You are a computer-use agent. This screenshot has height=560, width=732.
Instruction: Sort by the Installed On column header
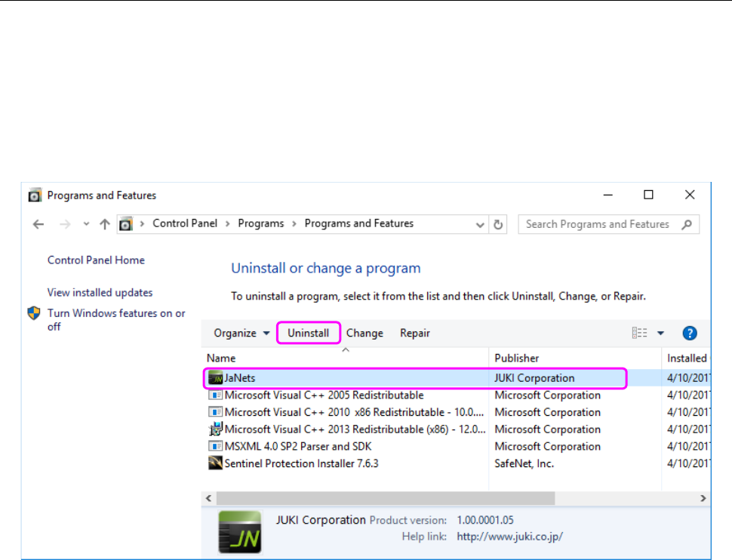point(687,358)
